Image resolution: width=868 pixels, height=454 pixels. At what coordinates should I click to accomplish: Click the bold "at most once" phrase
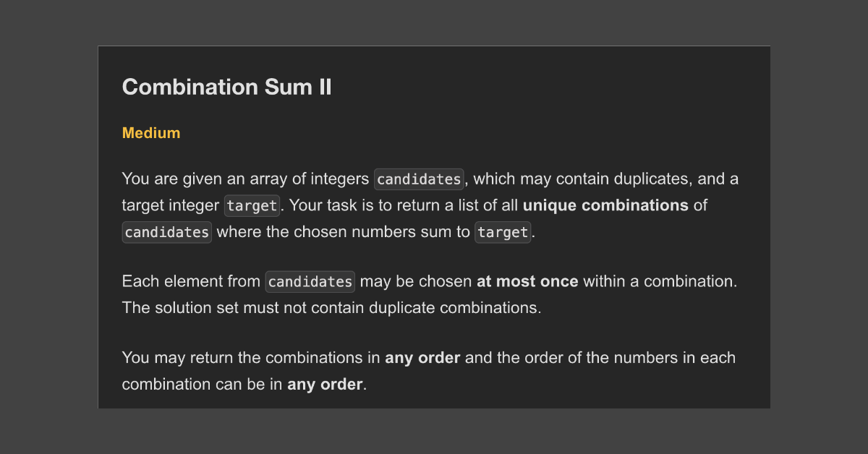(527, 281)
